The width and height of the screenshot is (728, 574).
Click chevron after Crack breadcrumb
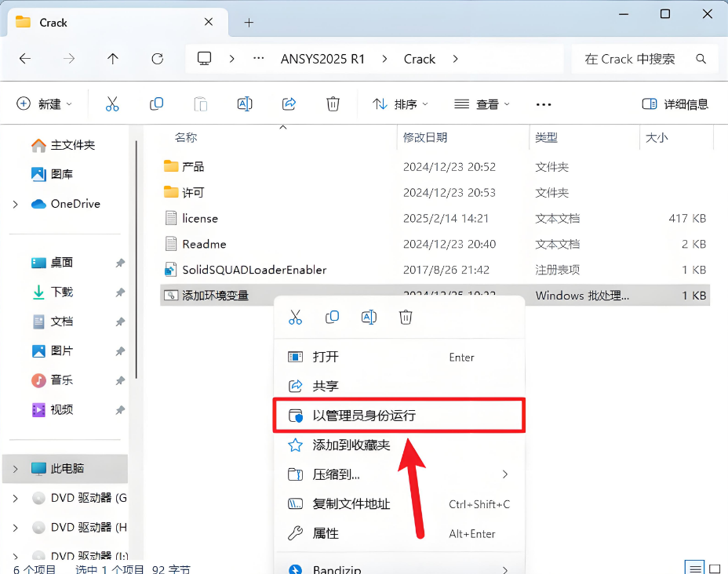[x=456, y=59]
